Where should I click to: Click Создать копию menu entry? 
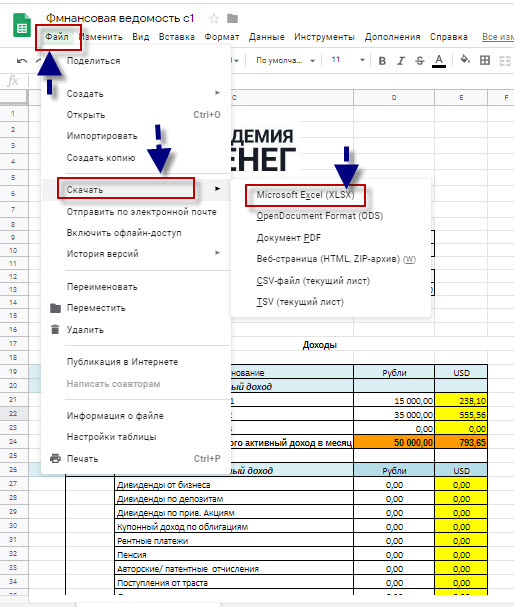coord(101,158)
